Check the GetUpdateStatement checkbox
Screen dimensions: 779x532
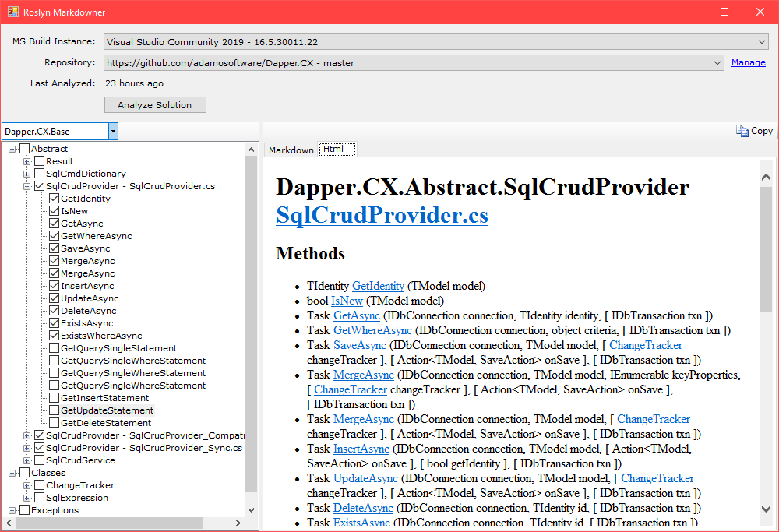[54, 410]
